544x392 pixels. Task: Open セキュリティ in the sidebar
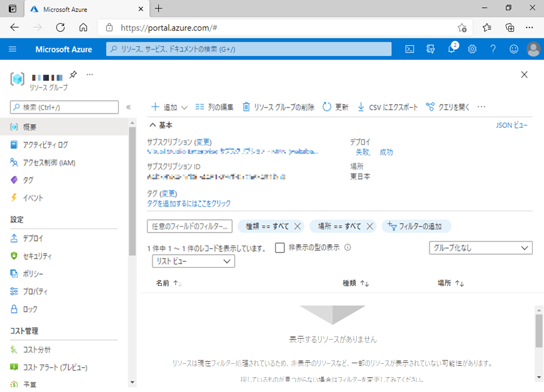coord(64,256)
